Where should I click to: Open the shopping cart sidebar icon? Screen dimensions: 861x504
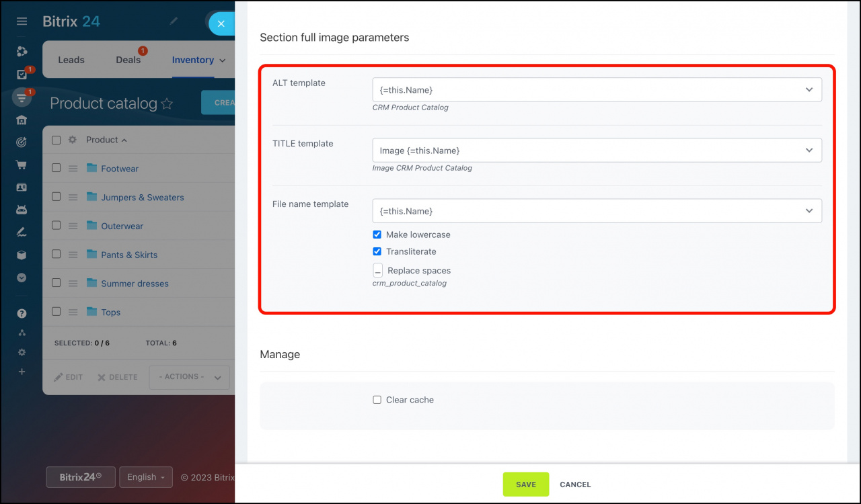pos(22,165)
